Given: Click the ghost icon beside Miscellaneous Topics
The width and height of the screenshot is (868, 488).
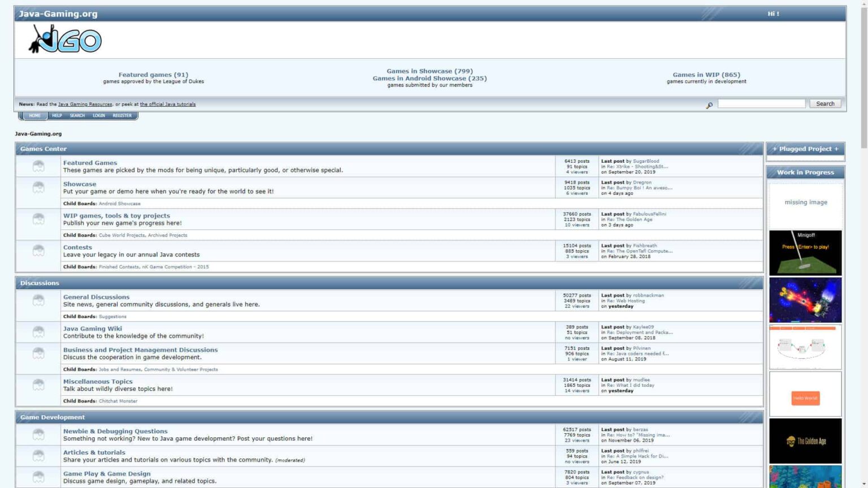Looking at the screenshot, I should pyautogui.click(x=39, y=385).
